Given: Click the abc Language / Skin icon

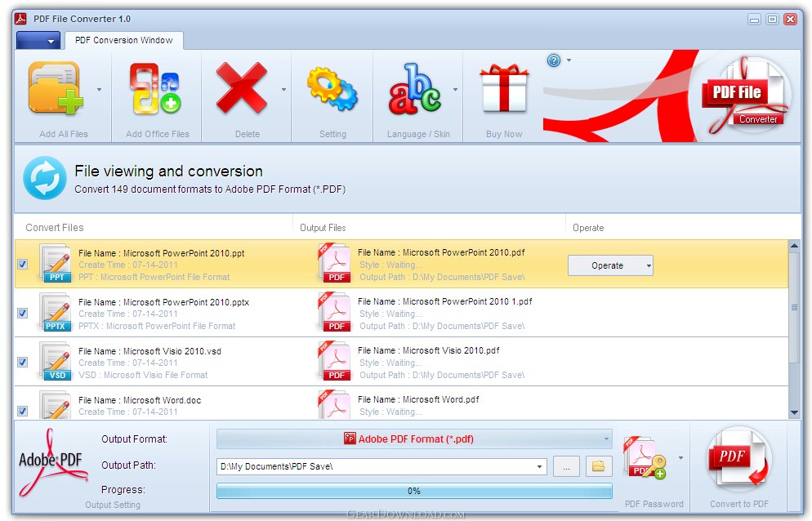Looking at the screenshot, I should click(x=414, y=88).
